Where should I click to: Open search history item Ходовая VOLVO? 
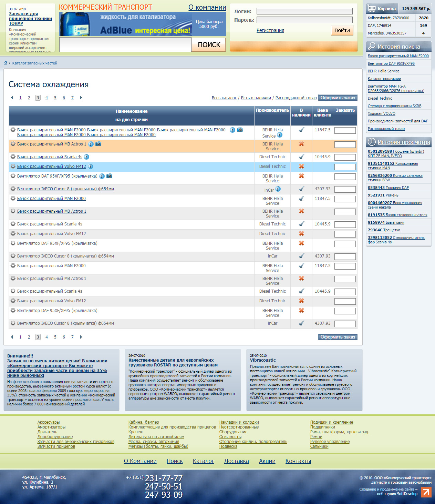click(382, 113)
